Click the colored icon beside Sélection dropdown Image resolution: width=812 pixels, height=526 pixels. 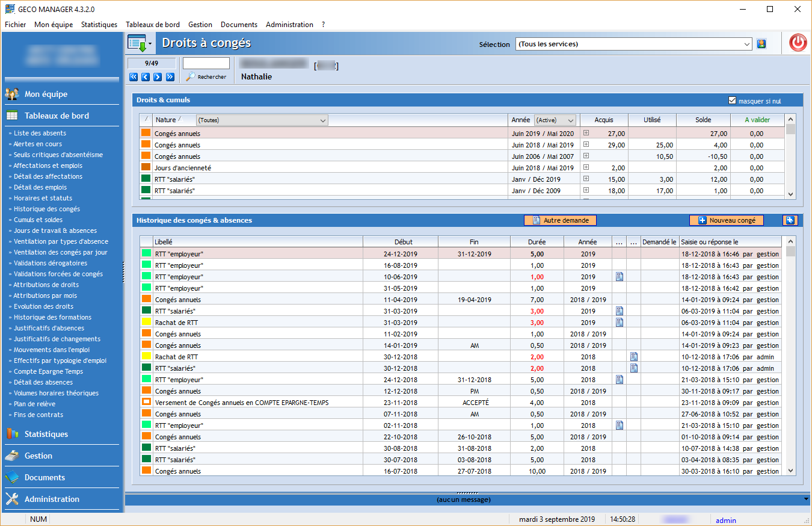click(x=761, y=44)
